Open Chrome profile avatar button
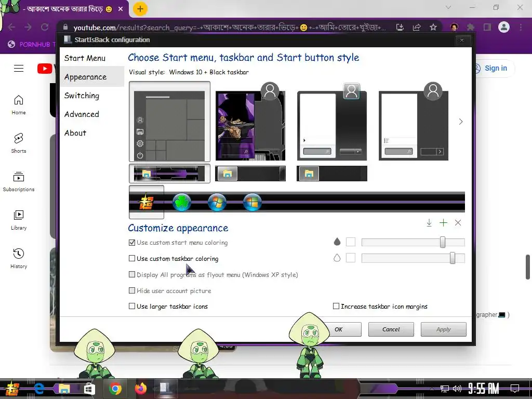 pos(504,27)
